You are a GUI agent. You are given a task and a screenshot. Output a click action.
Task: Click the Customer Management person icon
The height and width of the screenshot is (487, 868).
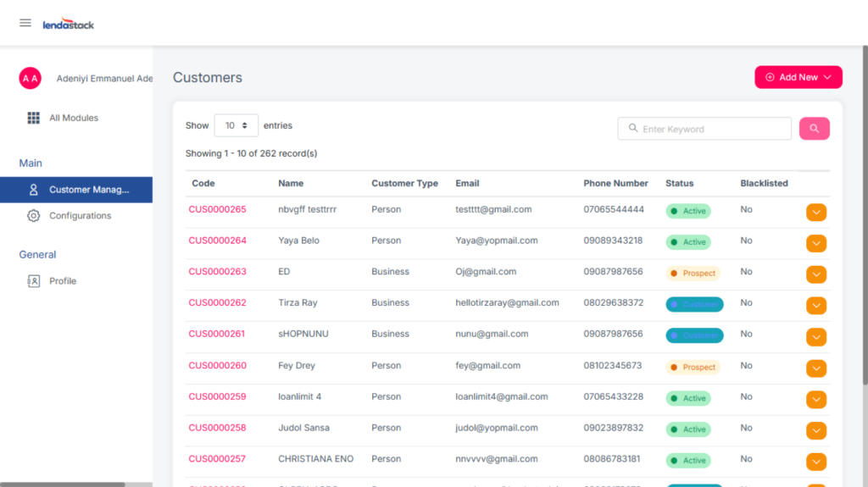[x=34, y=190]
